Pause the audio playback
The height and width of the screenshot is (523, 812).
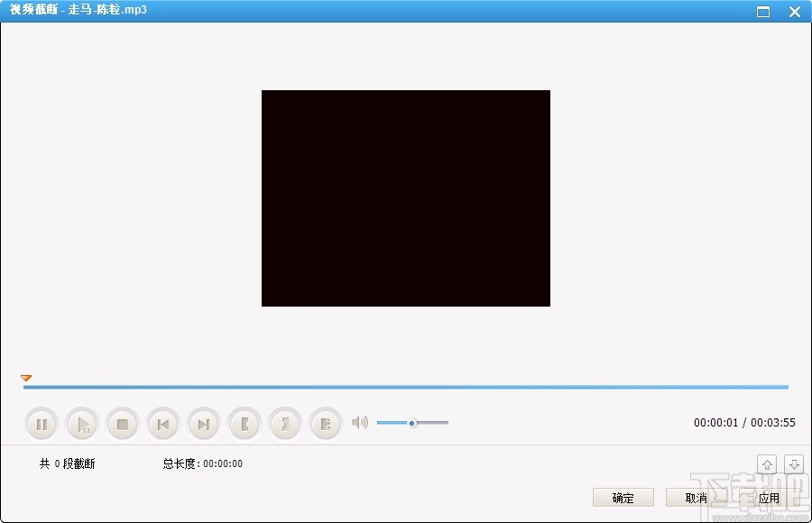[42, 423]
